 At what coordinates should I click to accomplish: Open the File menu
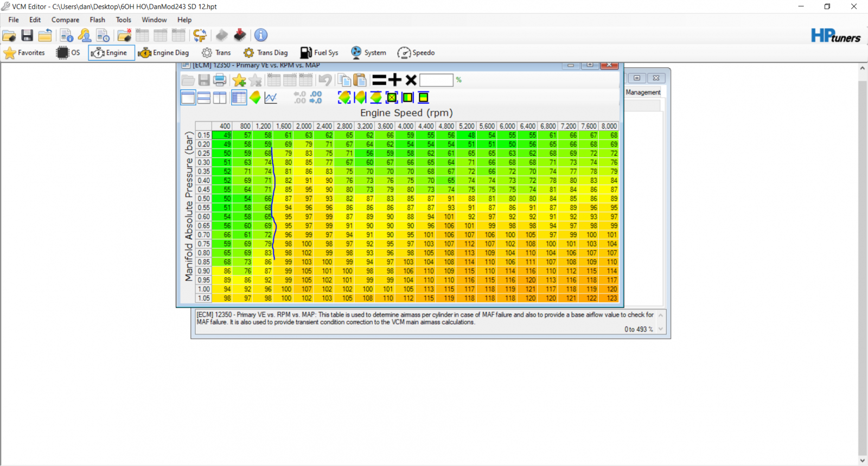[14, 20]
